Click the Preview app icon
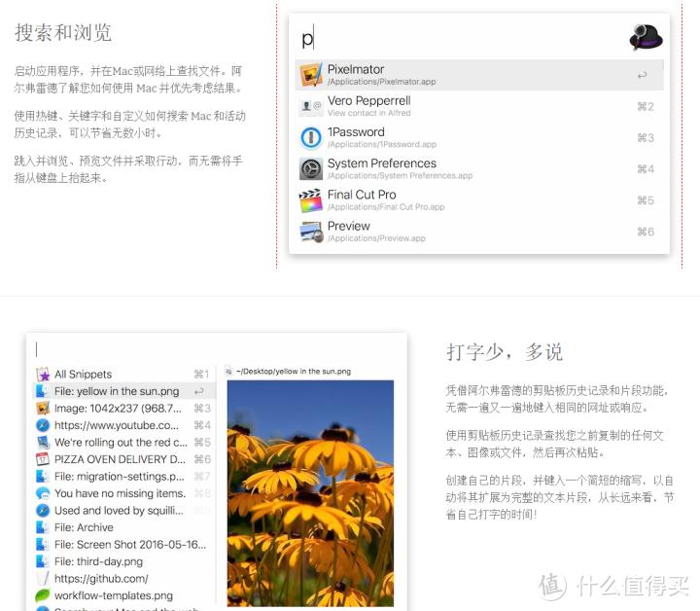Screen dimensions: 700x611 pos(311,232)
